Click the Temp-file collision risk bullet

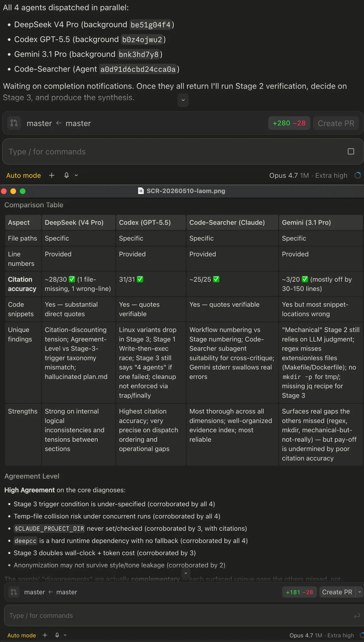click(x=117, y=516)
